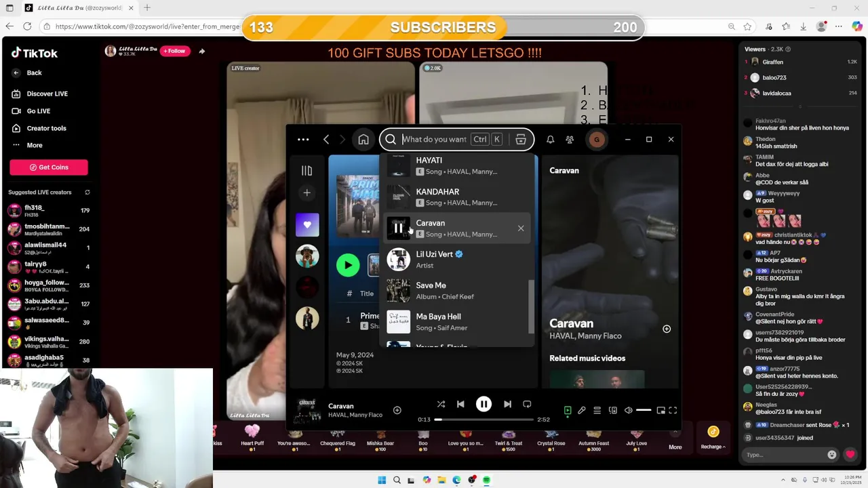Enter Spotify full screen mode

click(673, 410)
